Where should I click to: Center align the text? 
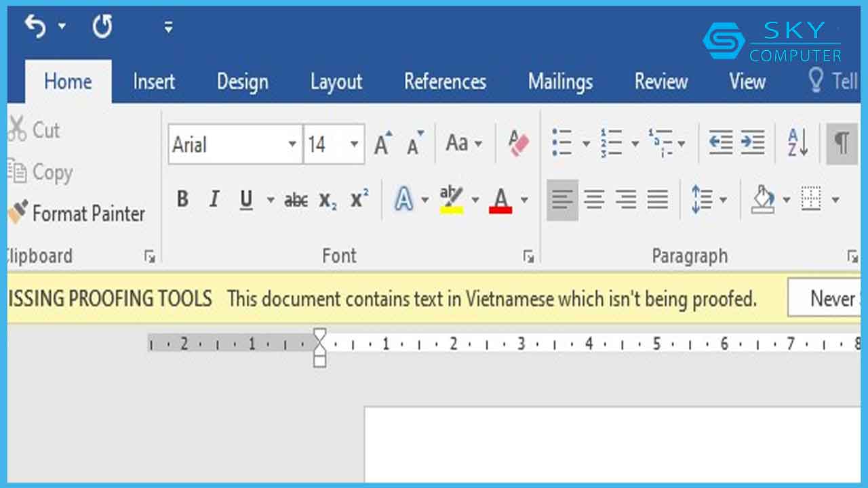[594, 200]
